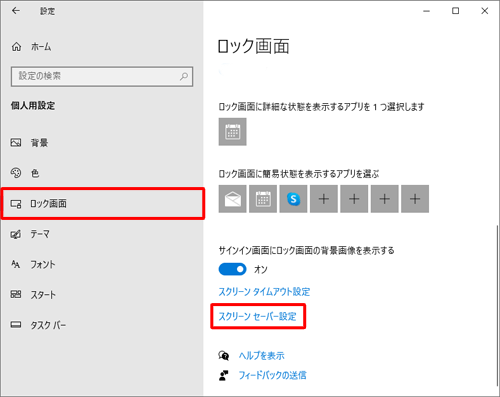Click the magnifier icon in search box
The image size is (500, 397).
coord(184,76)
